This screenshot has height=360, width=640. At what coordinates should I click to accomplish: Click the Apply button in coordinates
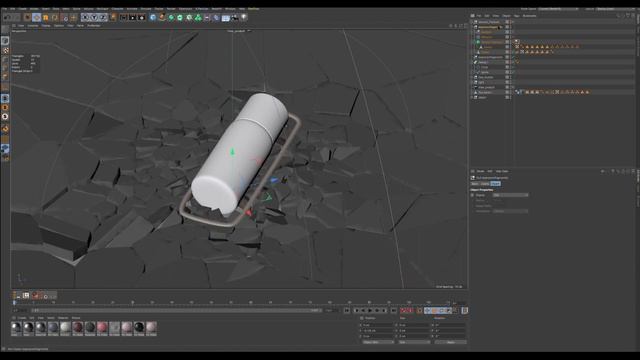coord(451,342)
